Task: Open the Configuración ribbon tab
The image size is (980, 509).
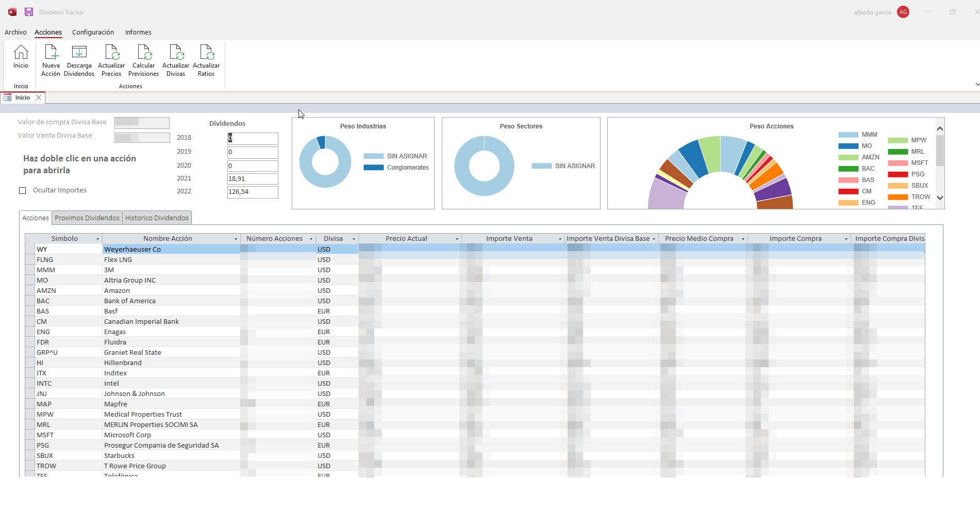Action: (93, 32)
